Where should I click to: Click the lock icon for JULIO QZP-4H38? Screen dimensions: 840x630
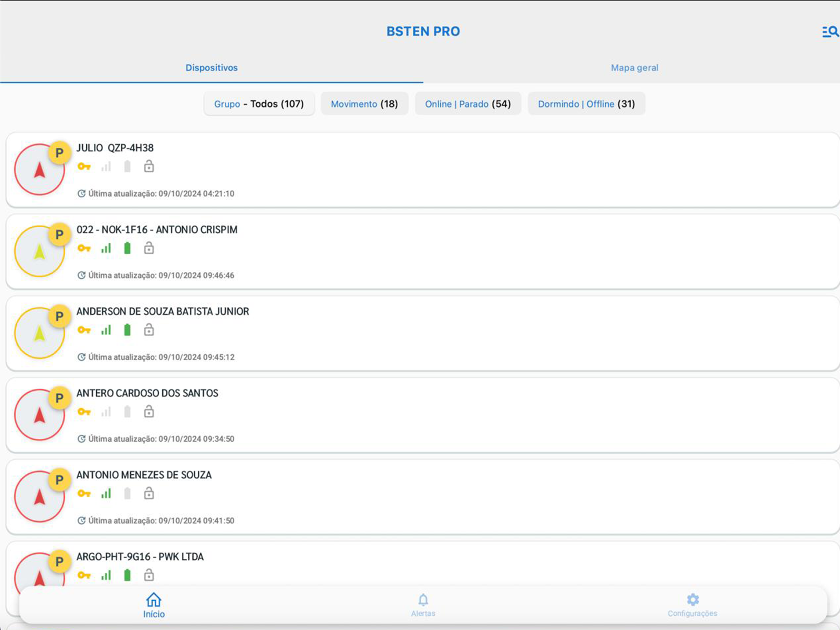[149, 166]
